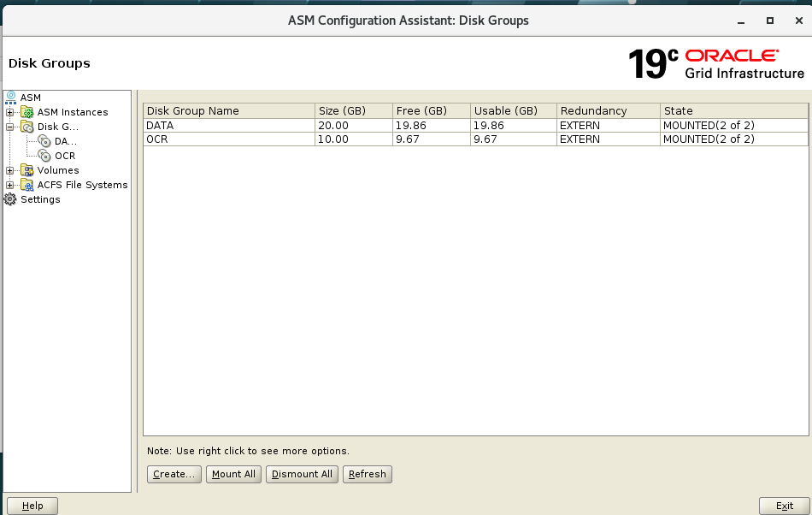Sort by Redundancy column header
Screen dimensions: 812x515
click(x=609, y=111)
